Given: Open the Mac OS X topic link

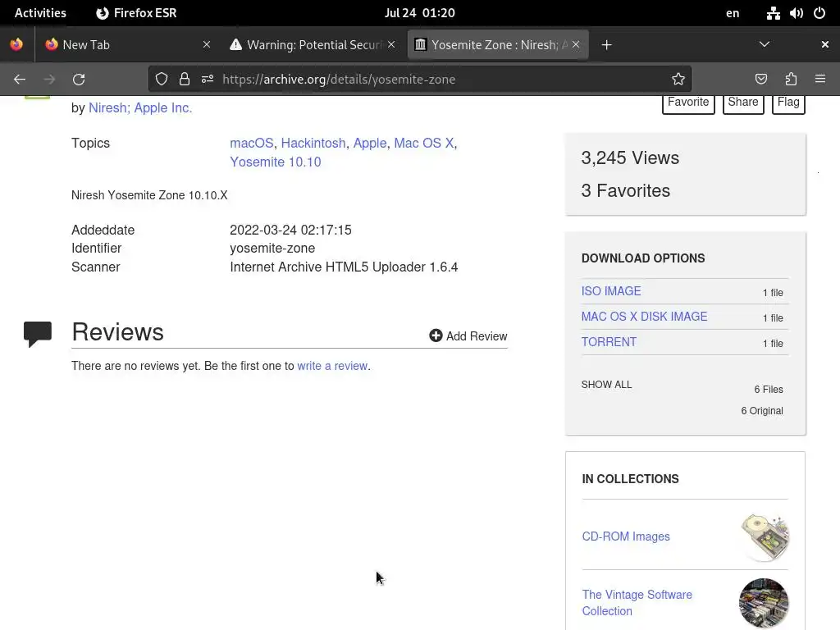Looking at the screenshot, I should point(424,143).
